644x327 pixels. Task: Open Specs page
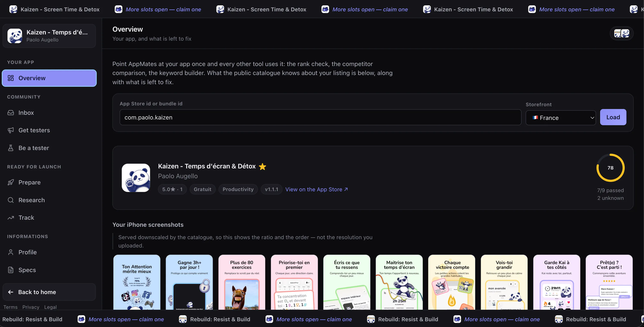tap(49, 270)
